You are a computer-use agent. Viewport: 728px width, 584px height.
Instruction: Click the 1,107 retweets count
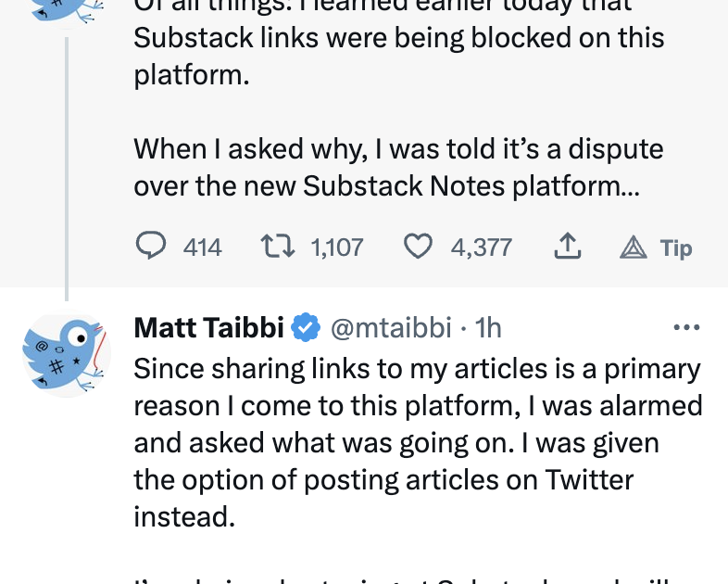pyautogui.click(x=337, y=248)
